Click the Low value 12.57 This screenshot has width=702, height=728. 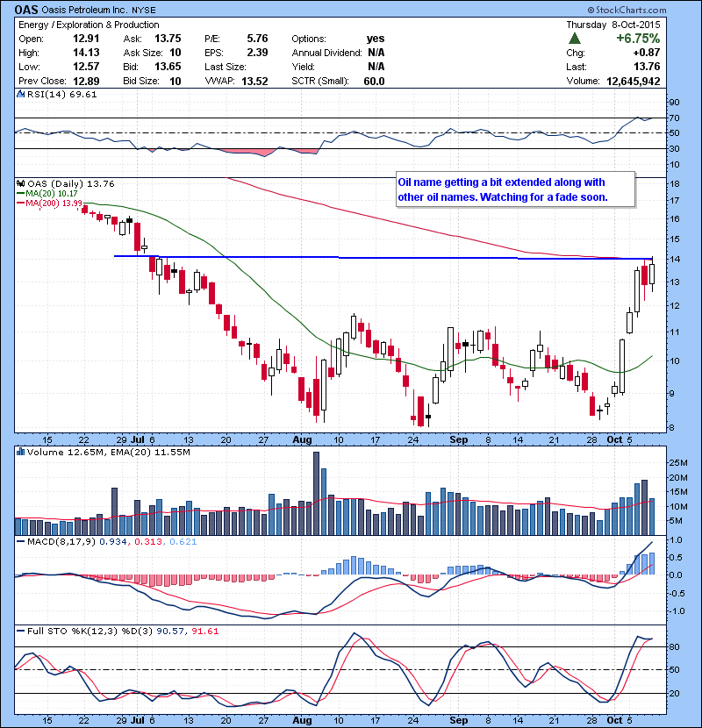click(86, 67)
